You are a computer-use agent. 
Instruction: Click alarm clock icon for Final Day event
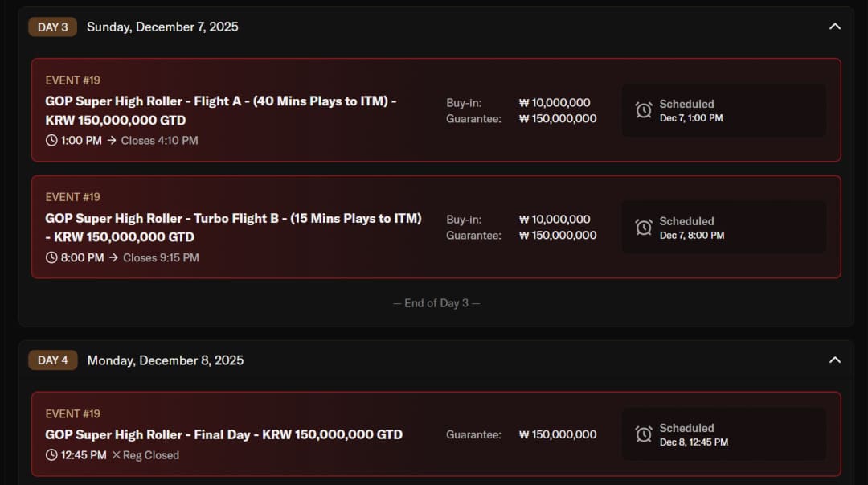(x=644, y=434)
